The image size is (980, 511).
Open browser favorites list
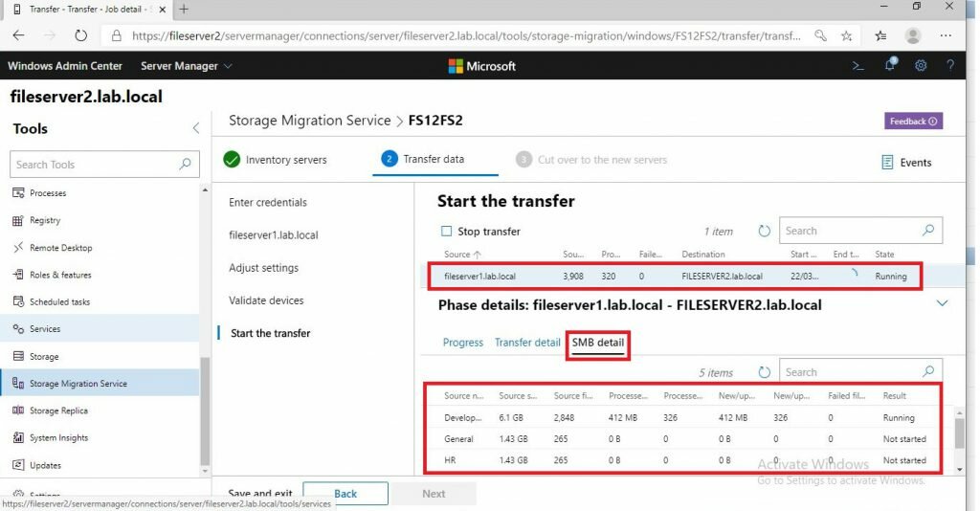(x=880, y=35)
